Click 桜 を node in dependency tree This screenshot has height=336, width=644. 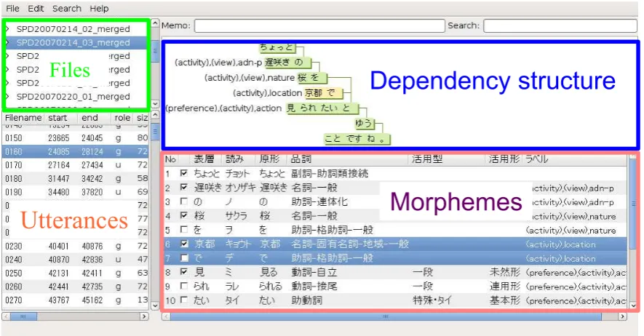click(311, 78)
